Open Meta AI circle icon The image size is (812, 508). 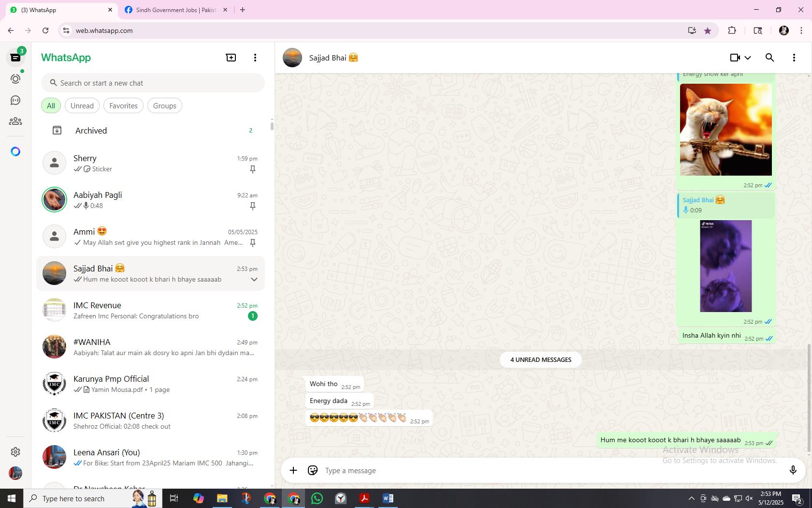point(15,152)
